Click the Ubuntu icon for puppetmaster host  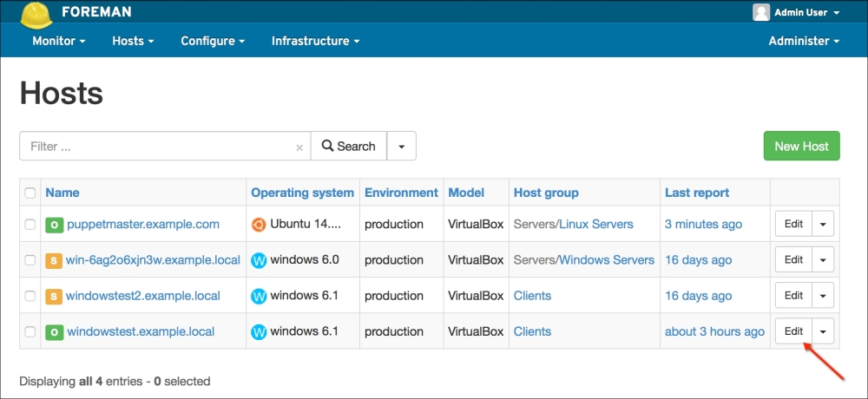tap(258, 224)
